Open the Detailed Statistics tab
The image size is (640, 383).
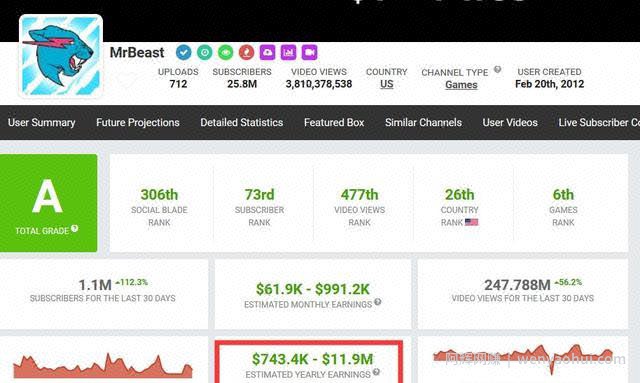tap(242, 122)
